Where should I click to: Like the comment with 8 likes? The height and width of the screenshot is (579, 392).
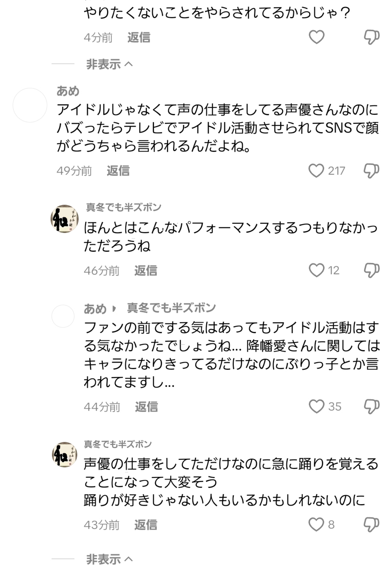tap(317, 525)
